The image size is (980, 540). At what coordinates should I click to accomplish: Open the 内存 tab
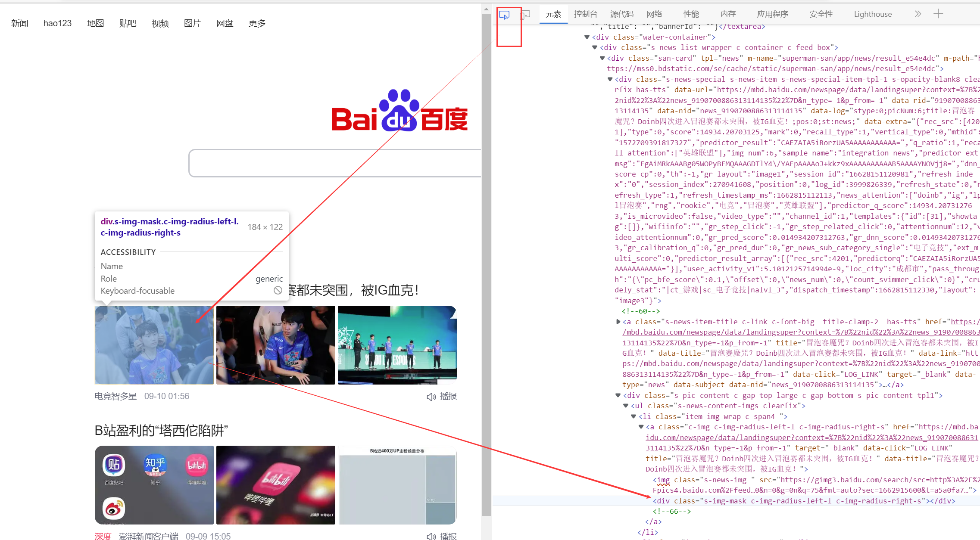point(728,14)
